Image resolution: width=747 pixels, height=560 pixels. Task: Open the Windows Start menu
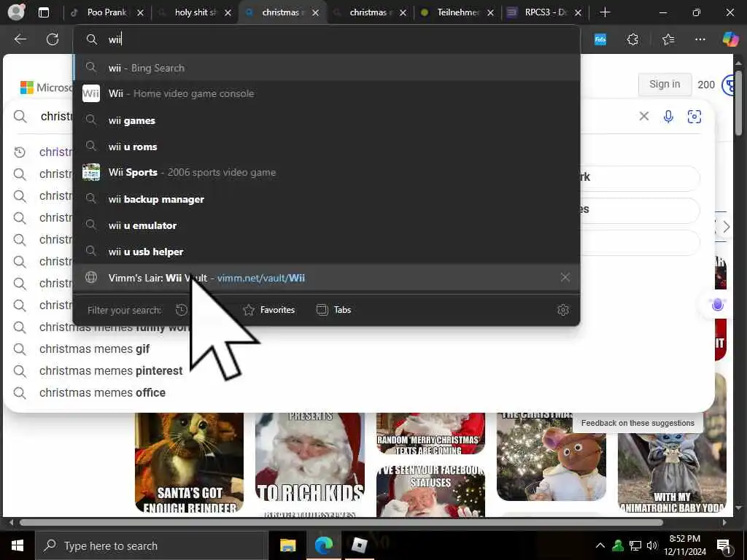[x=18, y=545]
